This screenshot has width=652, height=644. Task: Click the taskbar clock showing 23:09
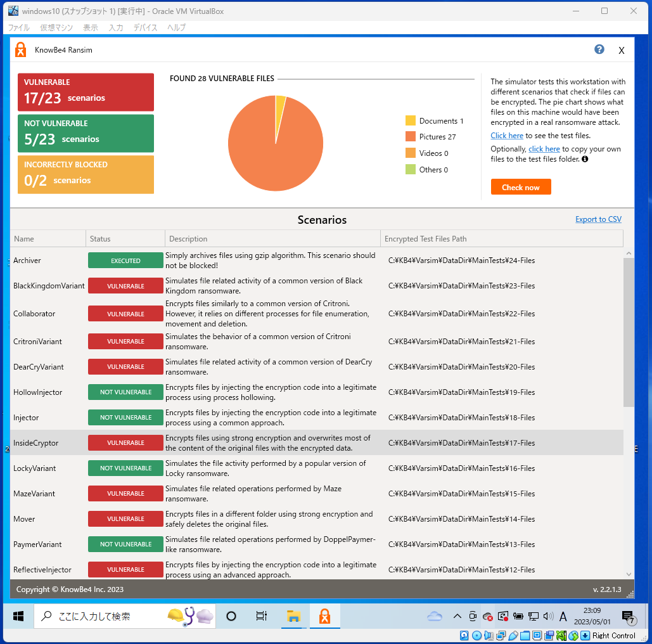(592, 616)
